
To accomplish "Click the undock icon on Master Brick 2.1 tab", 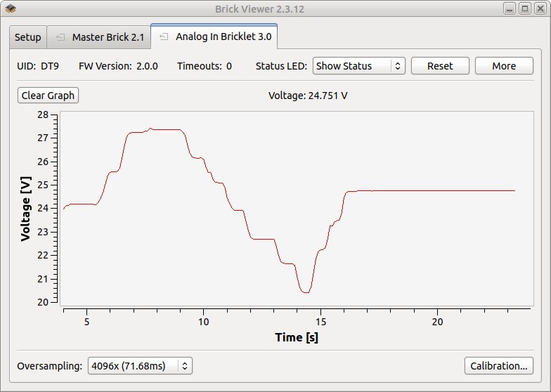I will coord(60,37).
